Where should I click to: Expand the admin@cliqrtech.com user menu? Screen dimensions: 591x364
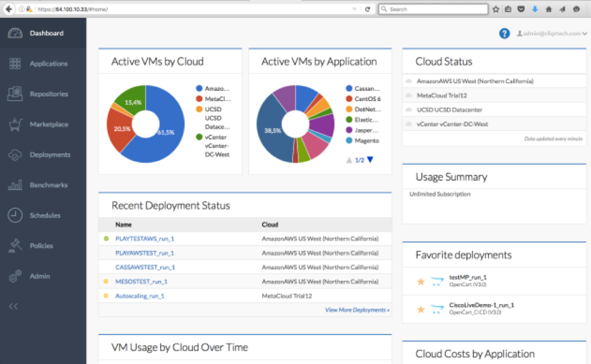pyautogui.click(x=552, y=34)
